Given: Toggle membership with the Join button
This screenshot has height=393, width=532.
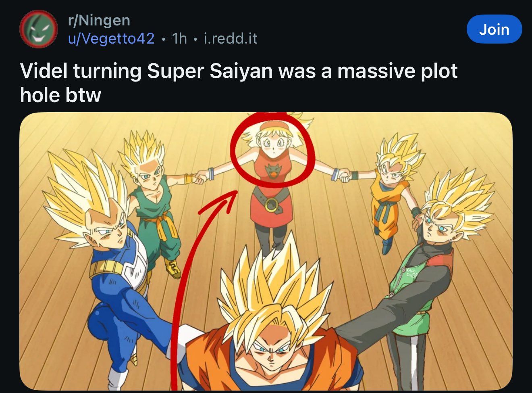Looking at the screenshot, I should 495,29.
